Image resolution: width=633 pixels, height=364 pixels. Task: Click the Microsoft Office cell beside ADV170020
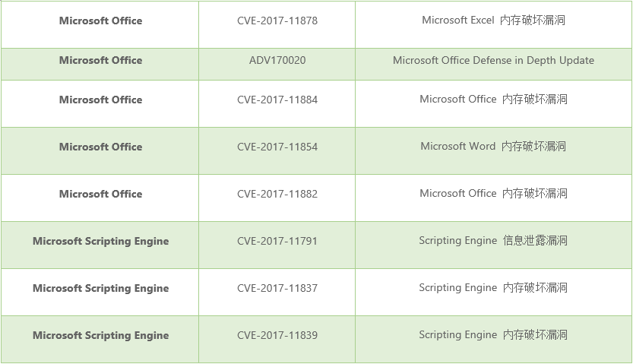(x=100, y=61)
